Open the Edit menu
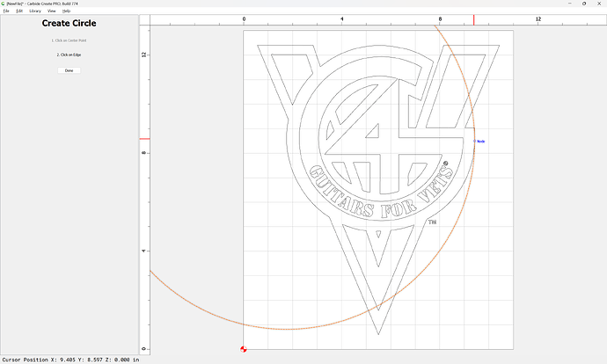 coord(19,11)
